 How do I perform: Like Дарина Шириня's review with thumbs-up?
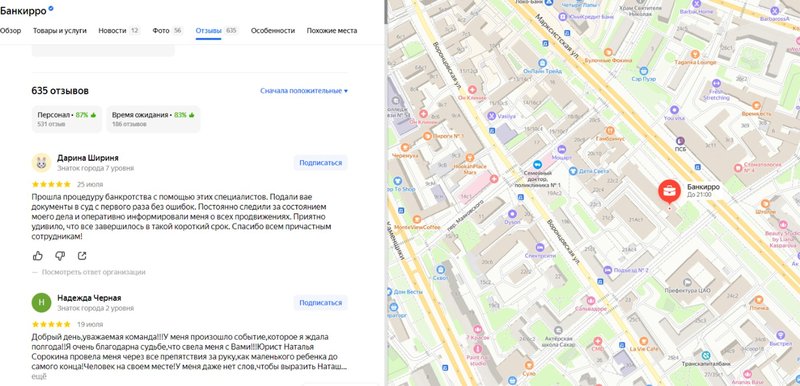37,255
